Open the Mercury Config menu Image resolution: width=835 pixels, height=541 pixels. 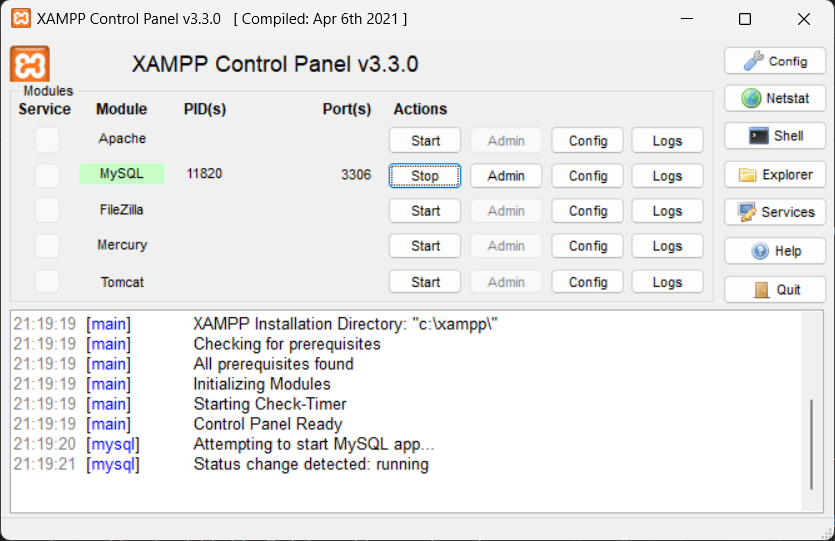(587, 246)
